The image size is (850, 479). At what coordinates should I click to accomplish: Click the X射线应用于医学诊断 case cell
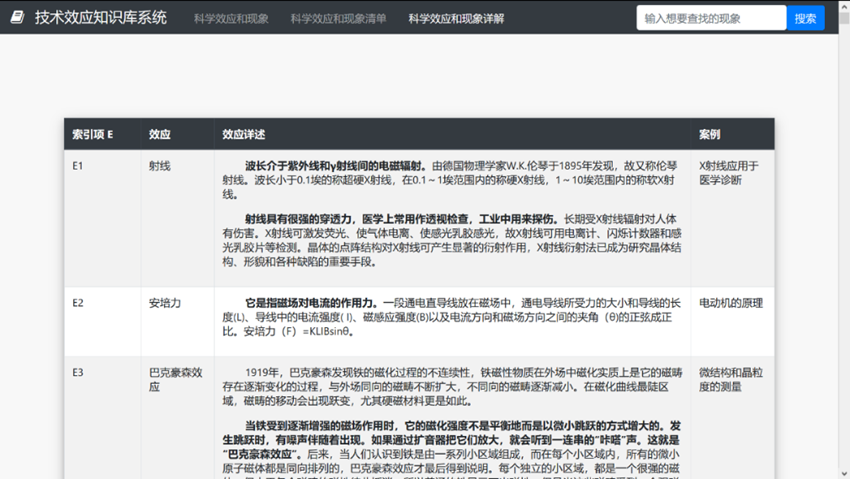pos(732,218)
